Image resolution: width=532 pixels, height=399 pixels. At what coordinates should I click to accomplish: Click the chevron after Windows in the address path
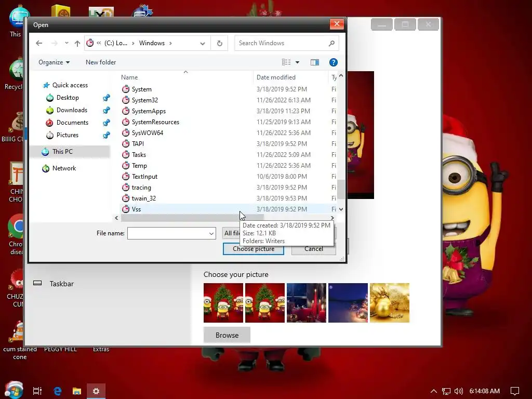[170, 43]
